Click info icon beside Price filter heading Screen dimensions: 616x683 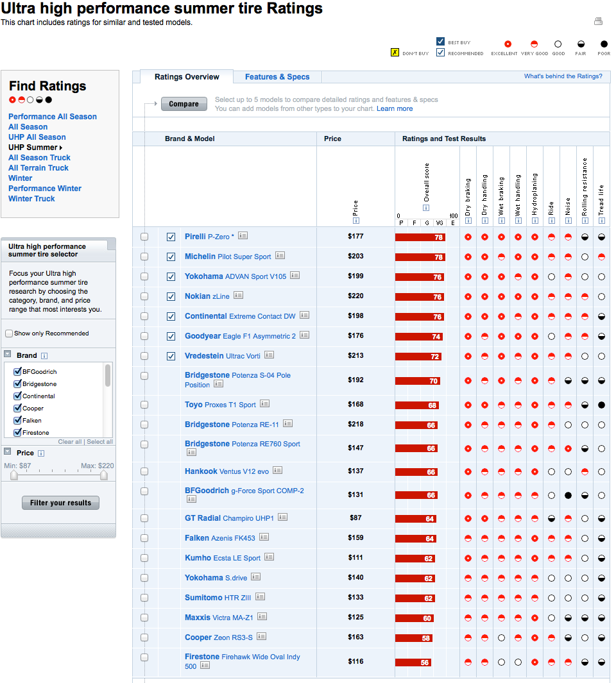click(41, 453)
